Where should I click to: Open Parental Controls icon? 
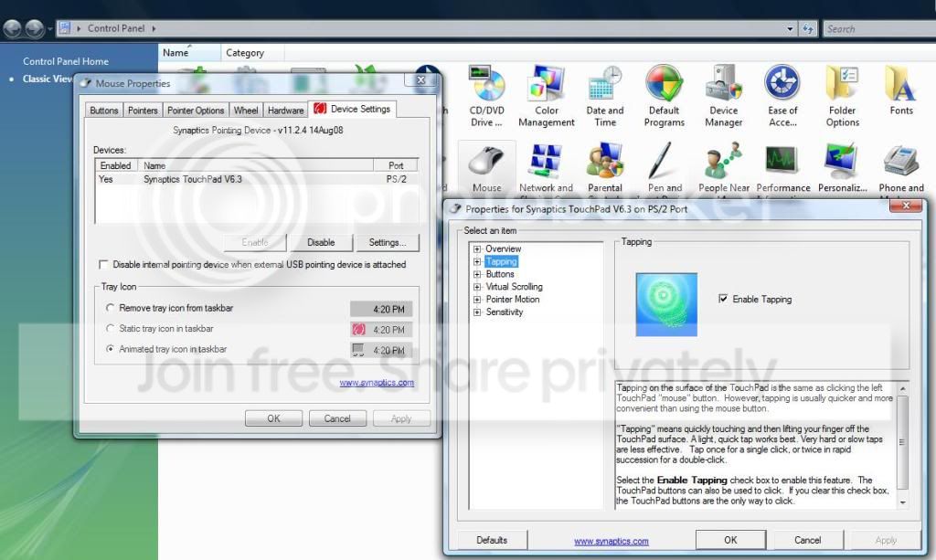605,168
